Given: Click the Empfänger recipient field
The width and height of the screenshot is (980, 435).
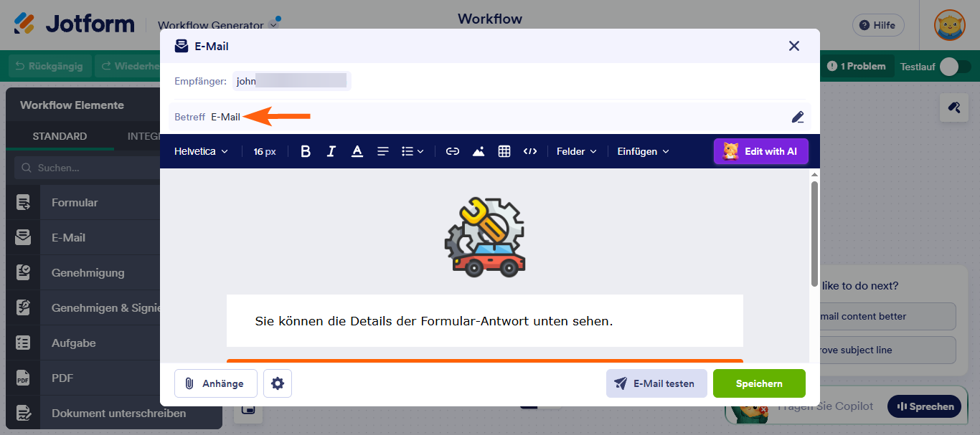Looking at the screenshot, I should (x=292, y=81).
